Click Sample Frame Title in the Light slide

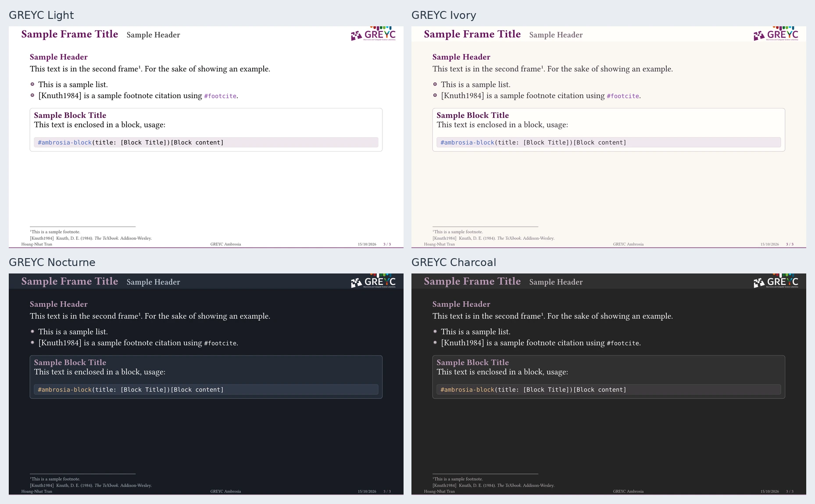(x=70, y=34)
